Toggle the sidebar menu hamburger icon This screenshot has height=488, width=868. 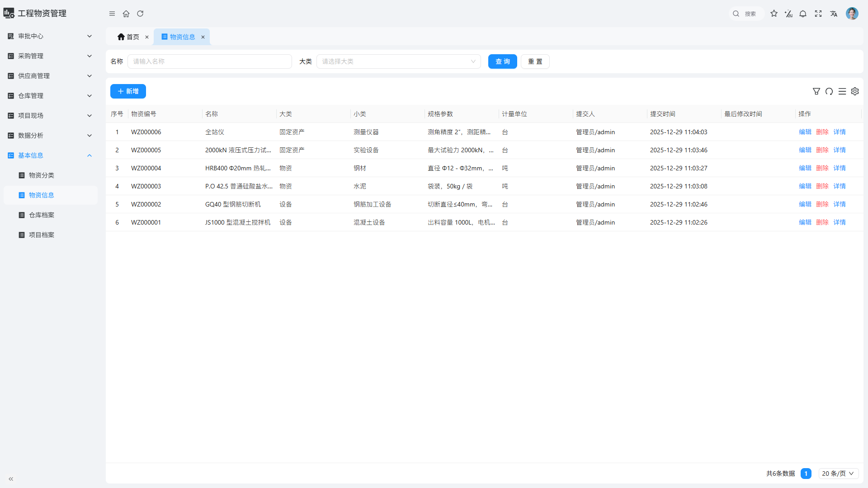click(x=112, y=14)
